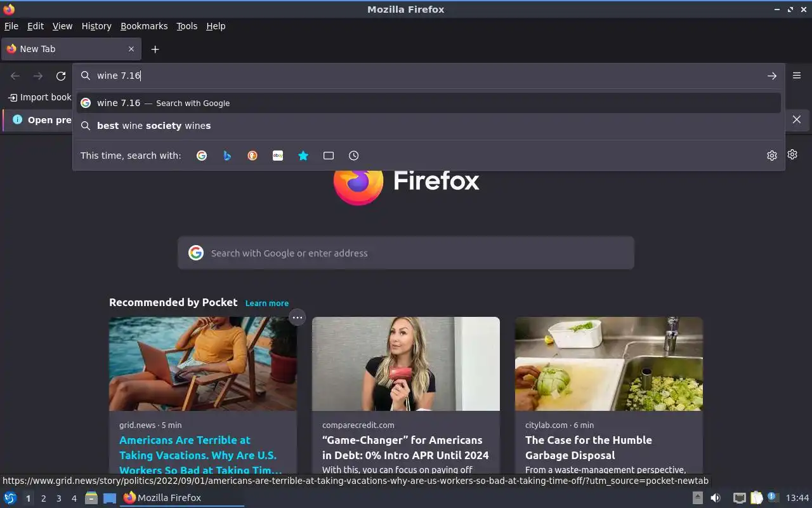Open Pocket 'Learn more' link
This screenshot has height=508, width=812.
coord(267,303)
